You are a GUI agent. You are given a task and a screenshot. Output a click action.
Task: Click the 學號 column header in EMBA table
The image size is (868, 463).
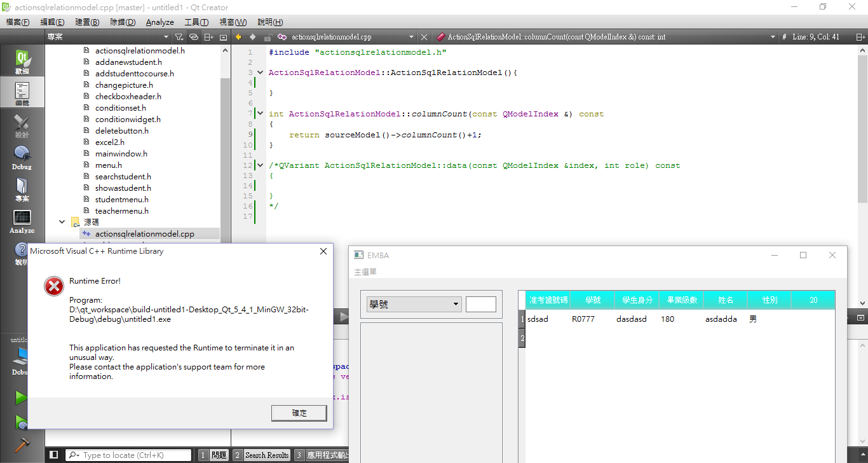592,300
